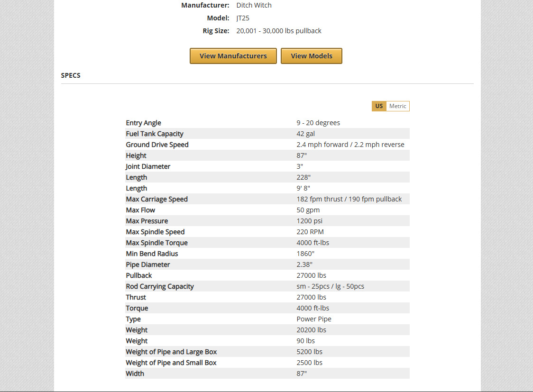Image resolution: width=533 pixels, height=392 pixels.
Task: Select the 220 RPM value
Action: pos(310,232)
